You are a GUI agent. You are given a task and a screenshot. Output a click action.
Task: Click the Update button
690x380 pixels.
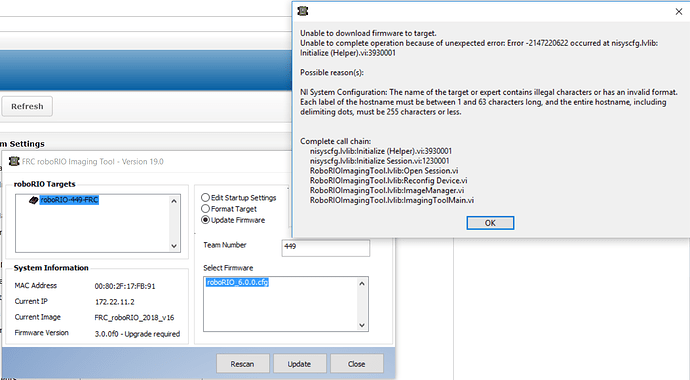[x=299, y=364]
